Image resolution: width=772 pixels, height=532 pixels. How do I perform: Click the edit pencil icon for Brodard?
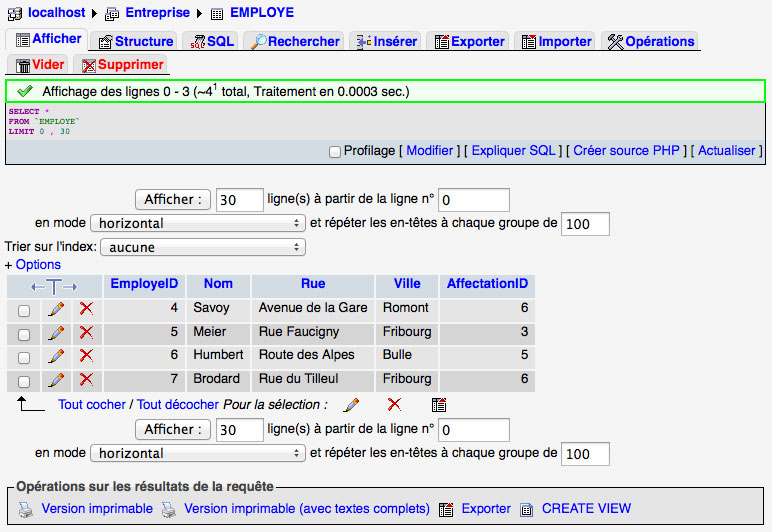coord(56,379)
